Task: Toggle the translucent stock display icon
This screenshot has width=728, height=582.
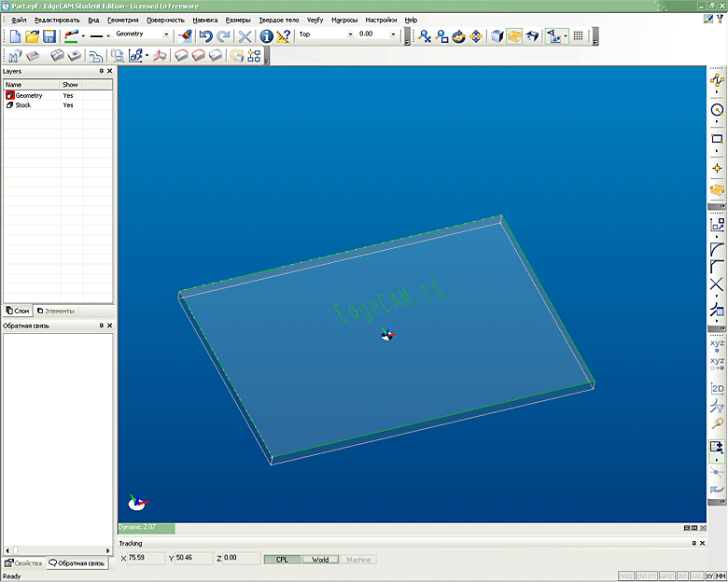Action: [x=514, y=36]
